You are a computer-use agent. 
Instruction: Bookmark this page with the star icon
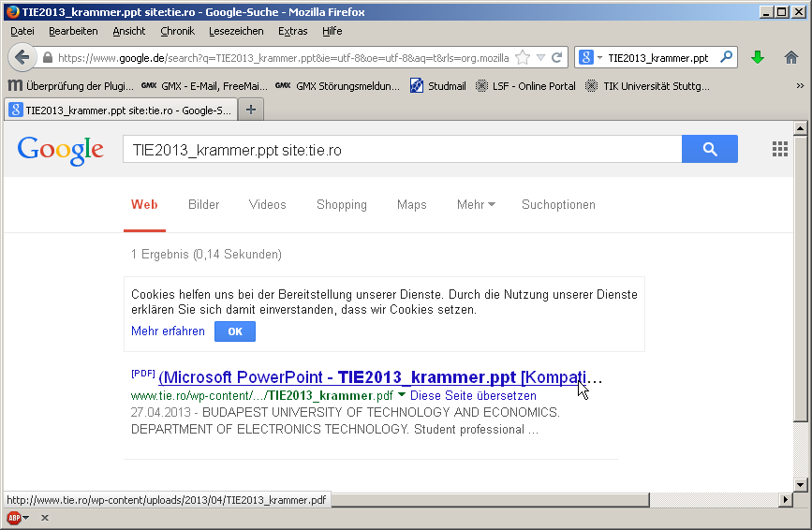click(x=523, y=57)
